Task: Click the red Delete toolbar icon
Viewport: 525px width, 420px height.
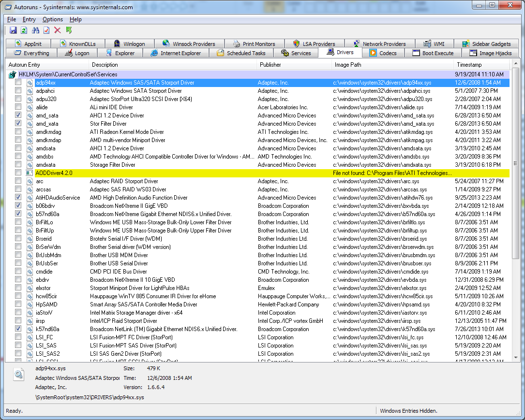Action: click(58, 30)
